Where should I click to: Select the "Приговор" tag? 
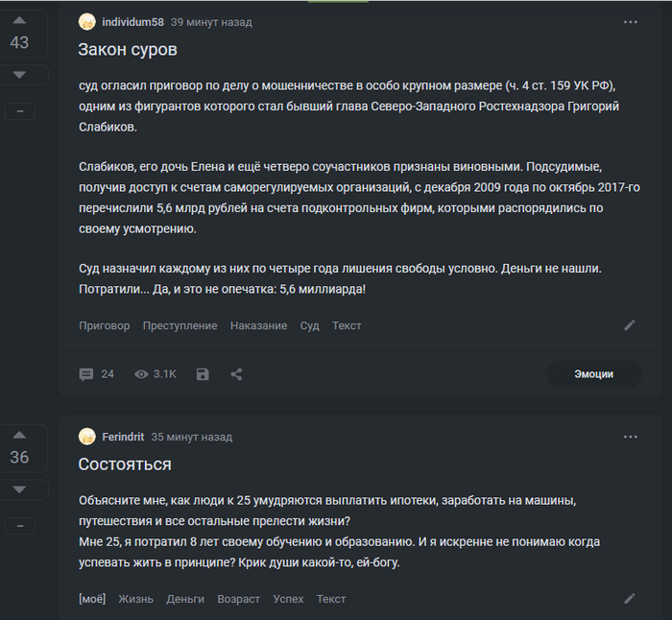pyautogui.click(x=104, y=325)
